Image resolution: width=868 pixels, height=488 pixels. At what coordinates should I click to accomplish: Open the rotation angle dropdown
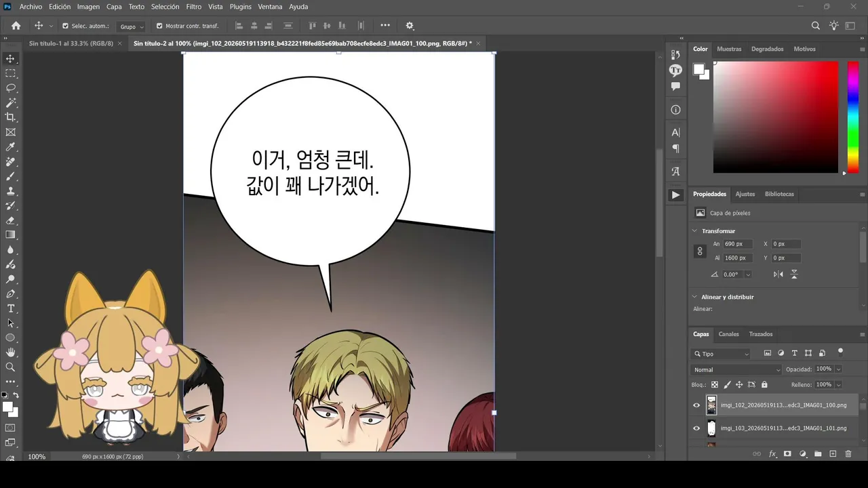tap(748, 274)
